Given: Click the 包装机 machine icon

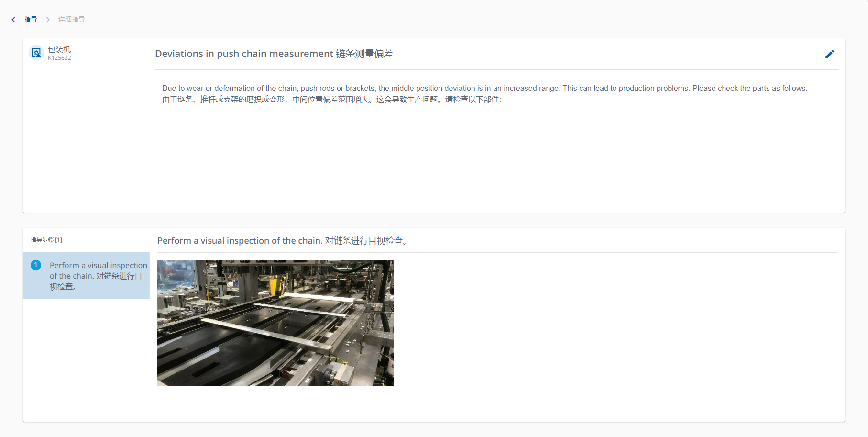Looking at the screenshot, I should [36, 53].
